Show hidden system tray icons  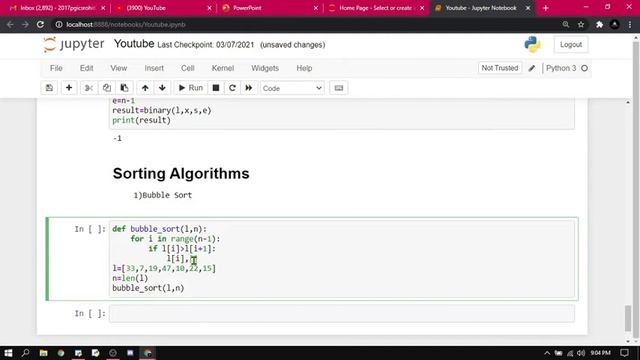(547, 353)
